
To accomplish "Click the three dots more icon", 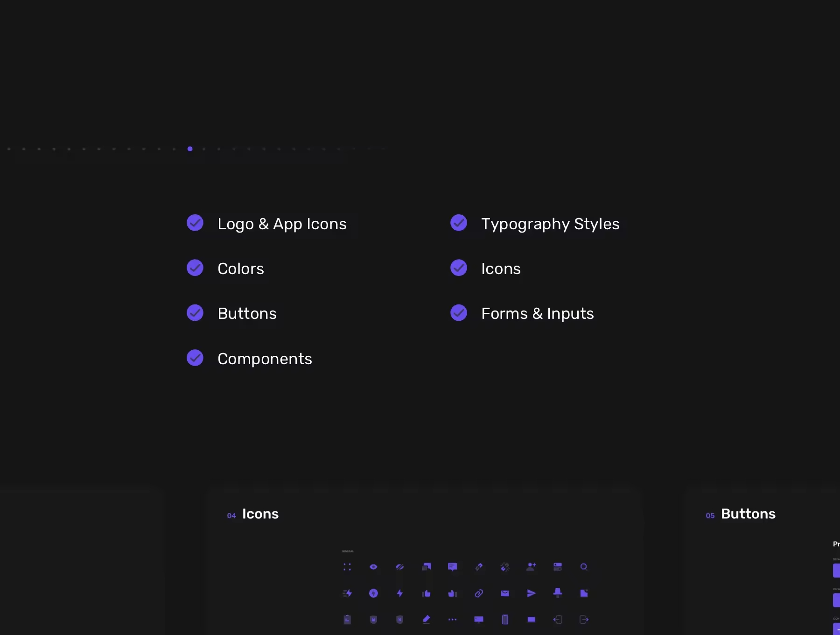I will pyautogui.click(x=452, y=620).
